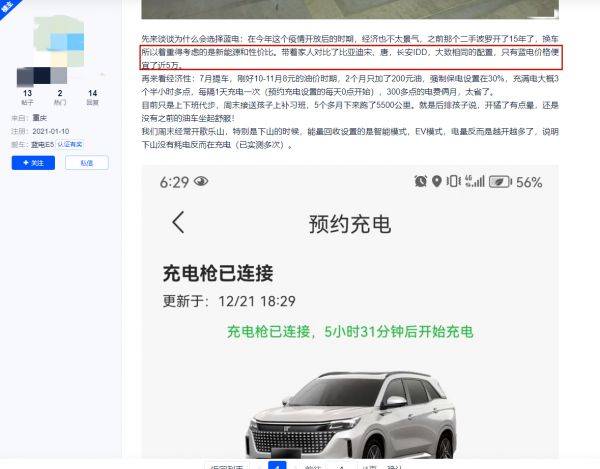This screenshot has height=469, width=600.
Task: Click the 认证真实 verified badge
Action: [71, 144]
